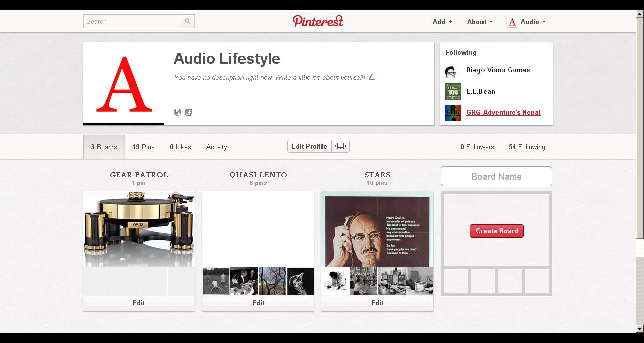Screen dimensions: 644x343
Task: Open Quasi Lento fourth small thumbnail
Action: (x=300, y=281)
